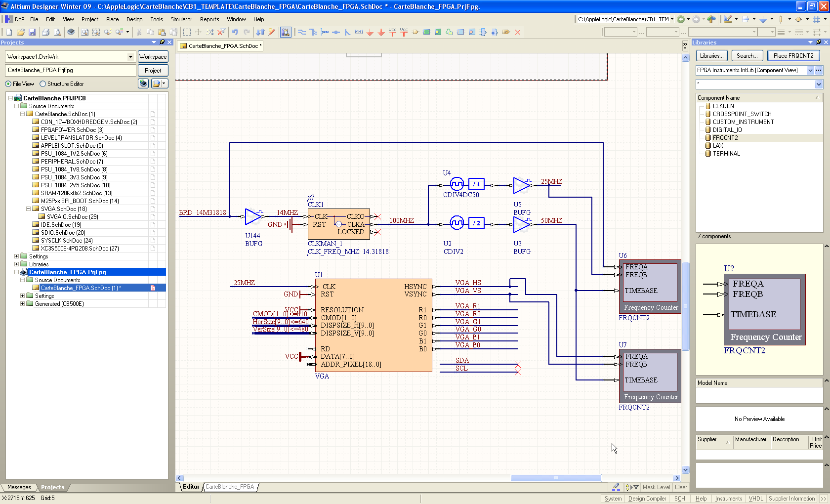This screenshot has width=830, height=504.
Task: Select the Place Wire tool
Action: 302,32
